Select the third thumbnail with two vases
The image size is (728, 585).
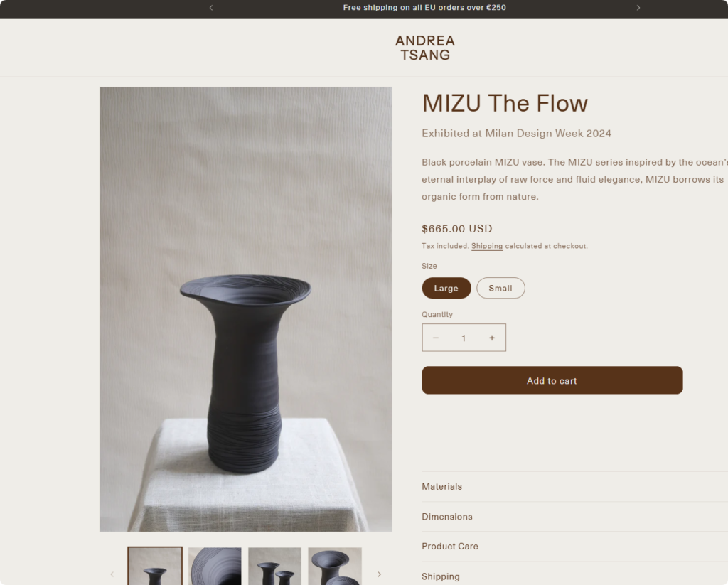tap(274, 567)
